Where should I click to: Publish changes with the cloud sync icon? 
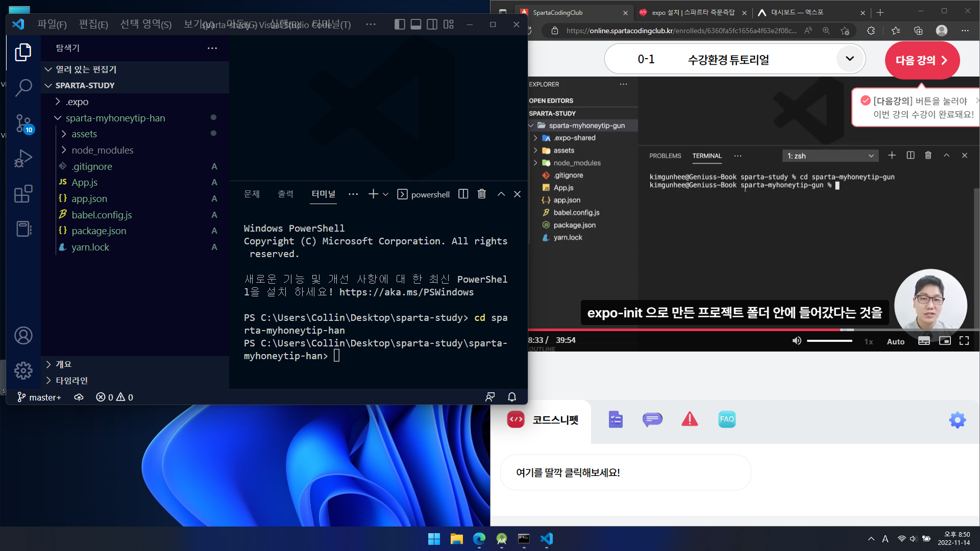point(79,397)
